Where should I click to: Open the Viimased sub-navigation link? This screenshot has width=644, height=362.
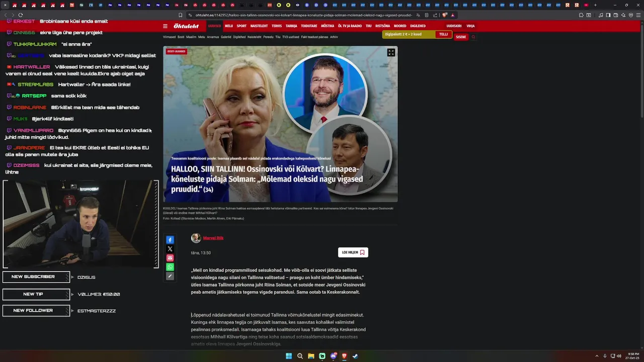[169, 37]
